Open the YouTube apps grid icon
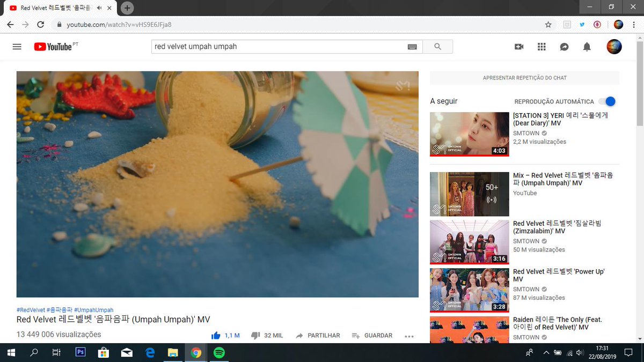644x362 pixels. 541,47
